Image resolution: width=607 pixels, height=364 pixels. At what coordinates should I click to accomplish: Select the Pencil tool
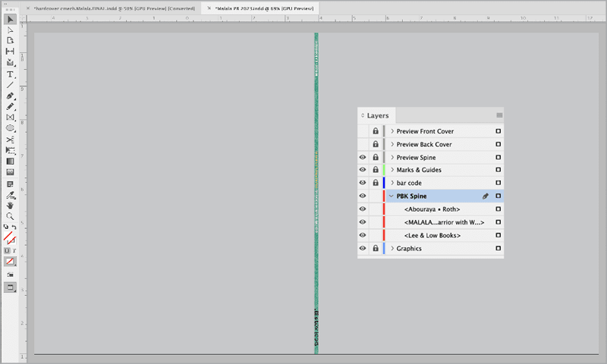(11, 106)
